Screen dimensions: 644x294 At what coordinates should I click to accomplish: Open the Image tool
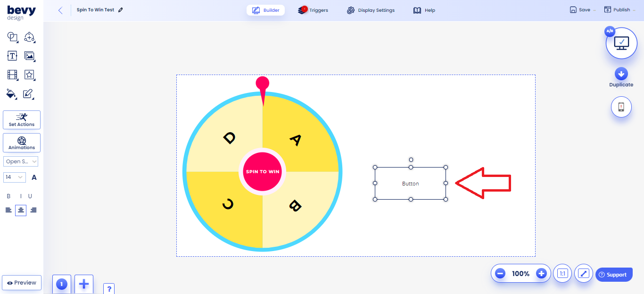coord(30,56)
